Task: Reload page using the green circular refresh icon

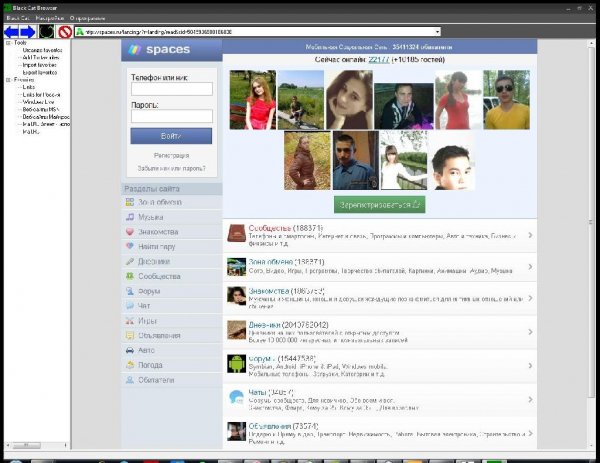Action: point(46,32)
